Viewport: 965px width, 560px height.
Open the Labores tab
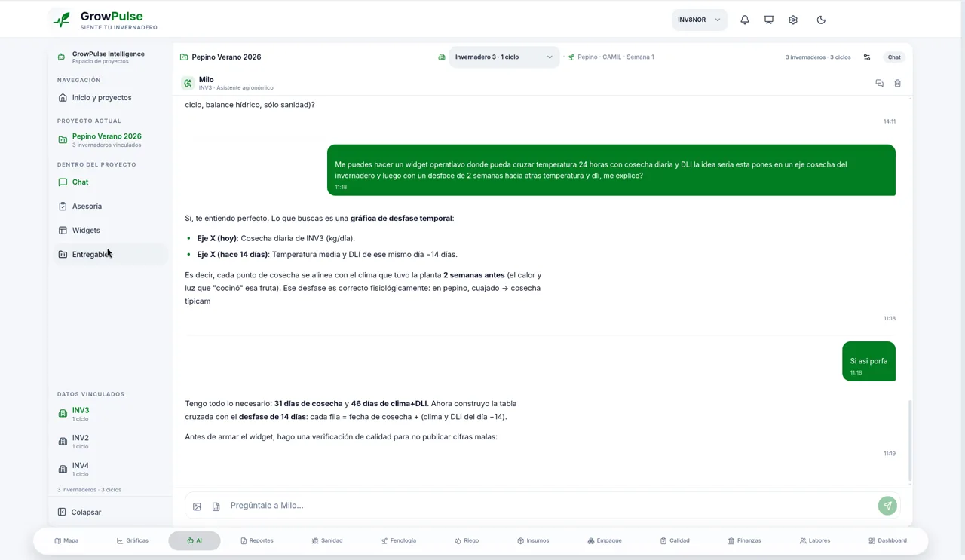point(815,540)
